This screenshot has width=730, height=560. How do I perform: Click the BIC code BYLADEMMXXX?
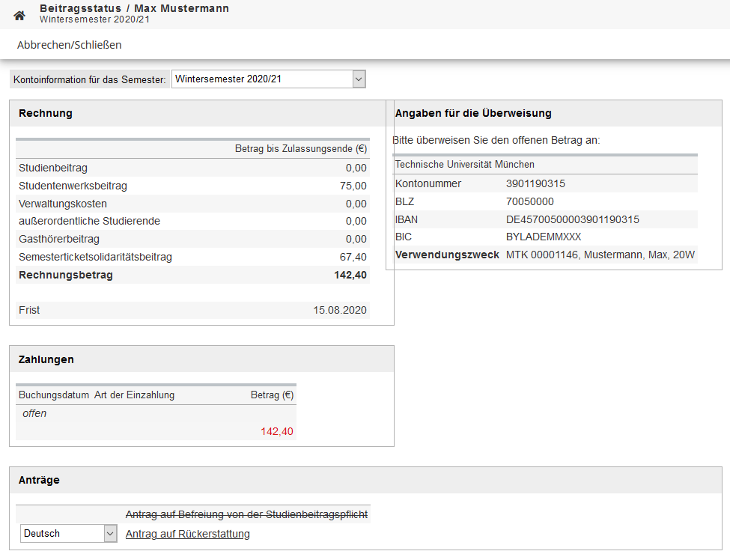(543, 237)
